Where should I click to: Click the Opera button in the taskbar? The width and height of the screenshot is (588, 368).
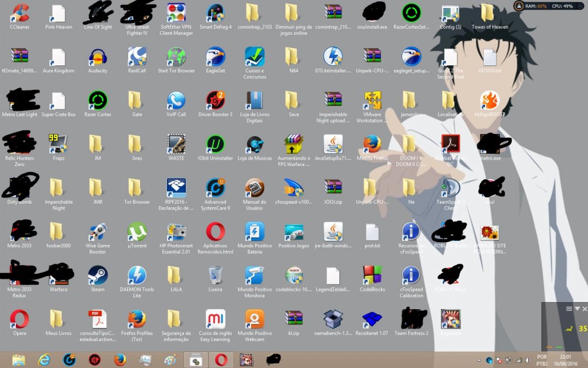[x=220, y=359]
